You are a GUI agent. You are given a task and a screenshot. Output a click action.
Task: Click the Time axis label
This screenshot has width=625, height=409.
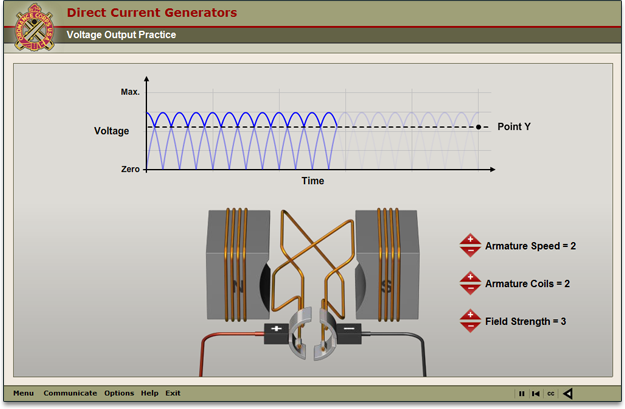[313, 181]
